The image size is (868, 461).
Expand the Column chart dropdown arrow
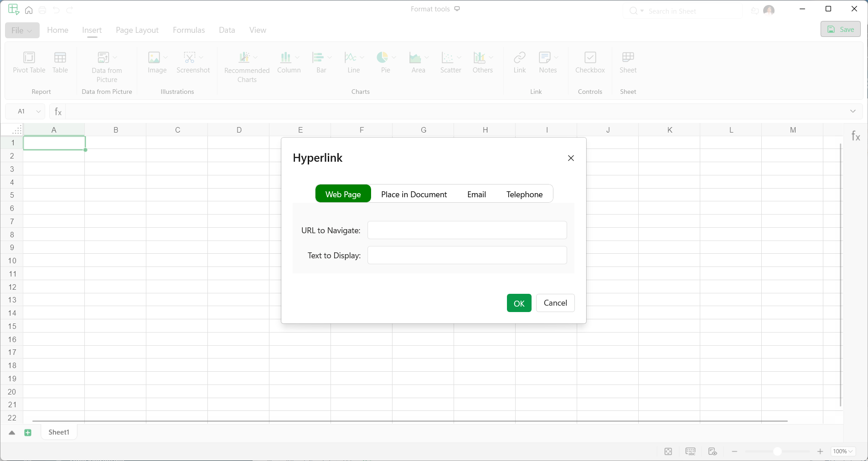pyautogui.click(x=297, y=57)
